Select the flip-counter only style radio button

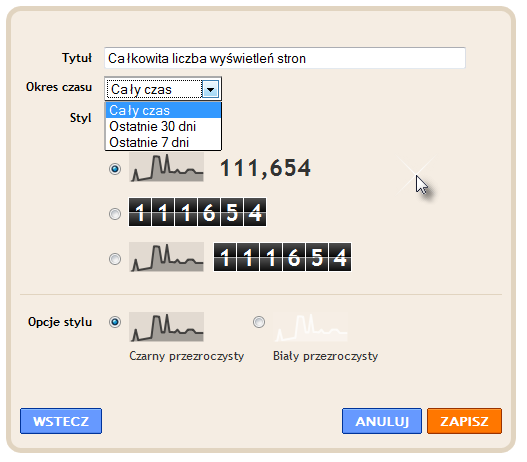(115, 214)
